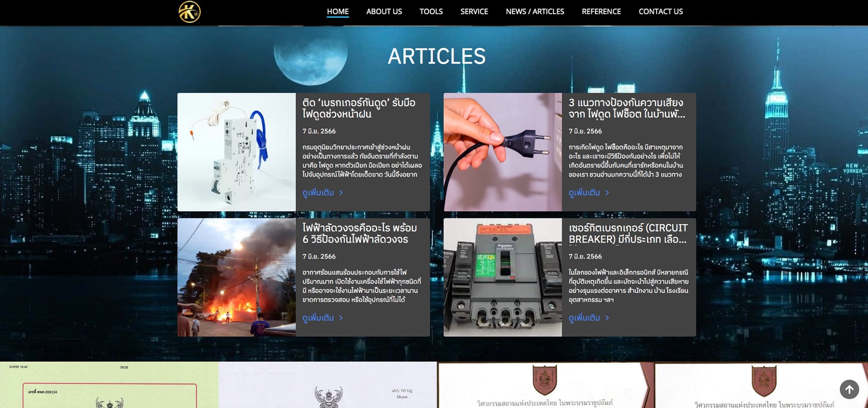Navigate to the SERVICE page
Viewport: 868px width, 408px height.
(474, 12)
